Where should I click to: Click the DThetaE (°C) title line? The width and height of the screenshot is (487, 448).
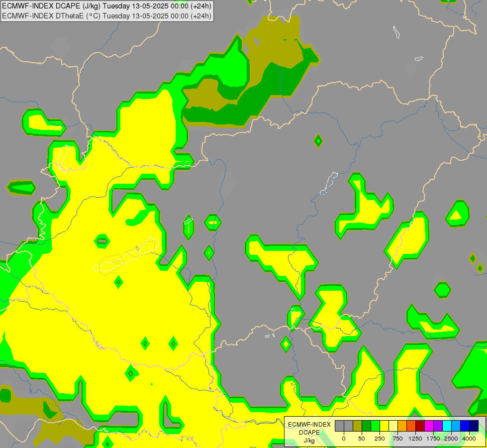[x=106, y=15]
